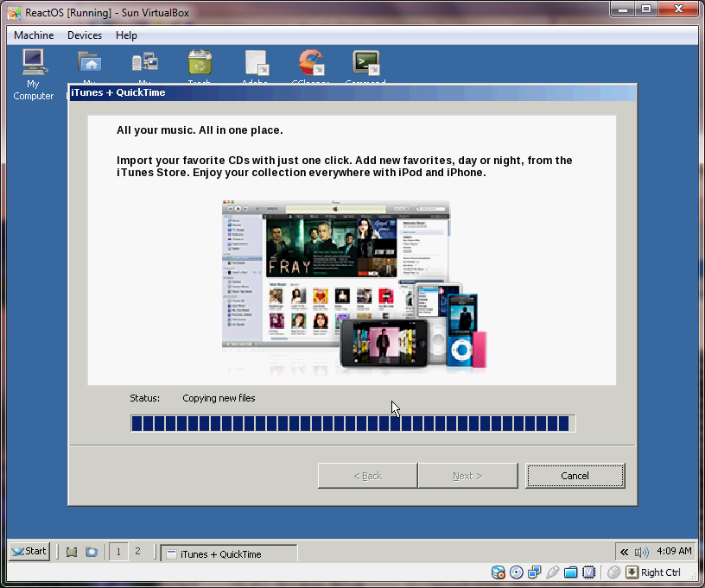Click the VirtualBox network status icon
The width and height of the screenshot is (705, 588).
tap(535, 572)
